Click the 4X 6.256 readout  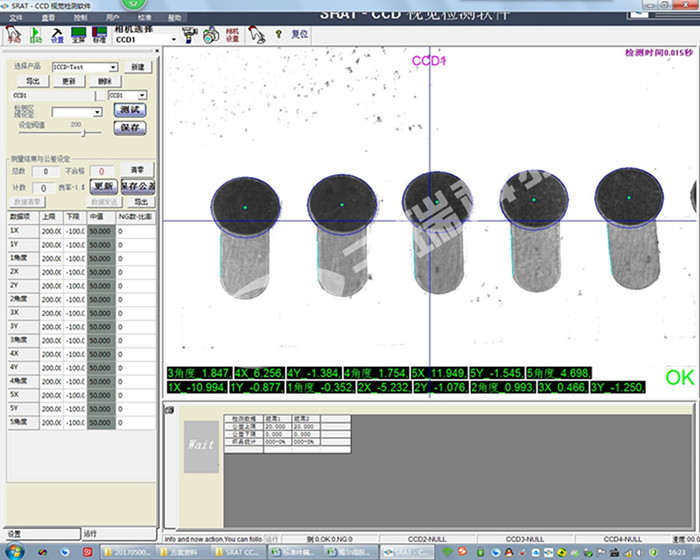click(259, 373)
